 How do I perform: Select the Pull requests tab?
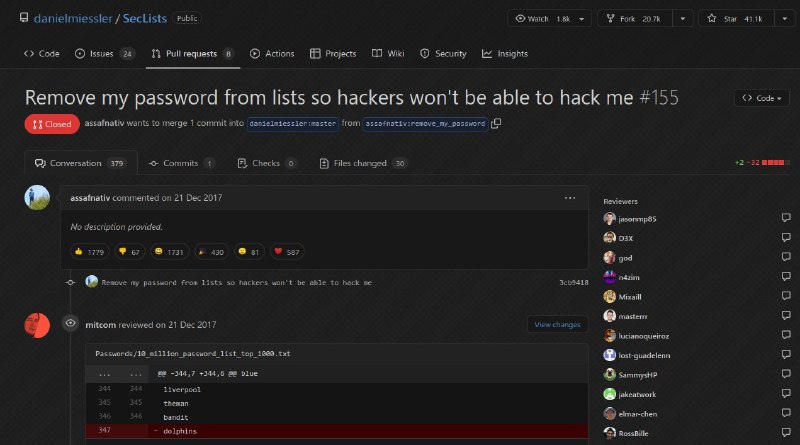pos(192,54)
